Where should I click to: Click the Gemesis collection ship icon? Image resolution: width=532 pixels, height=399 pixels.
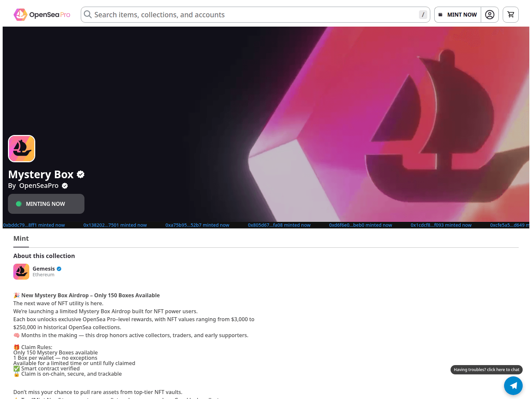click(21, 272)
